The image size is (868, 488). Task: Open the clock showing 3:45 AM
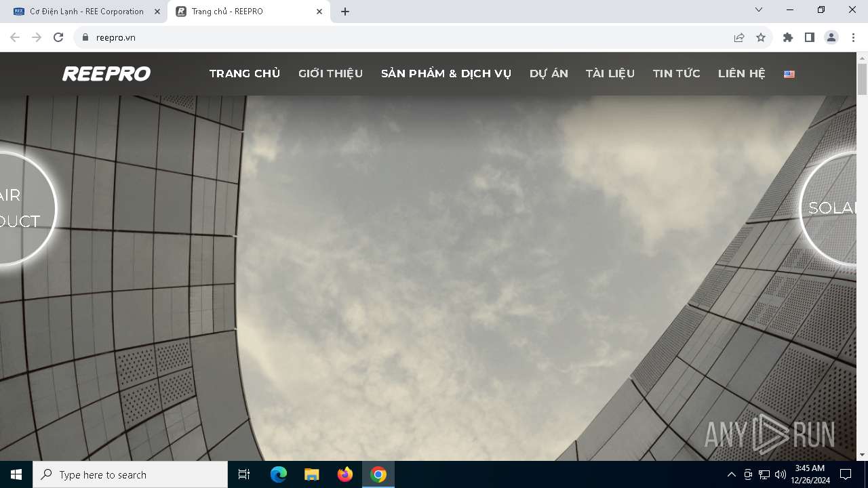pos(810,474)
